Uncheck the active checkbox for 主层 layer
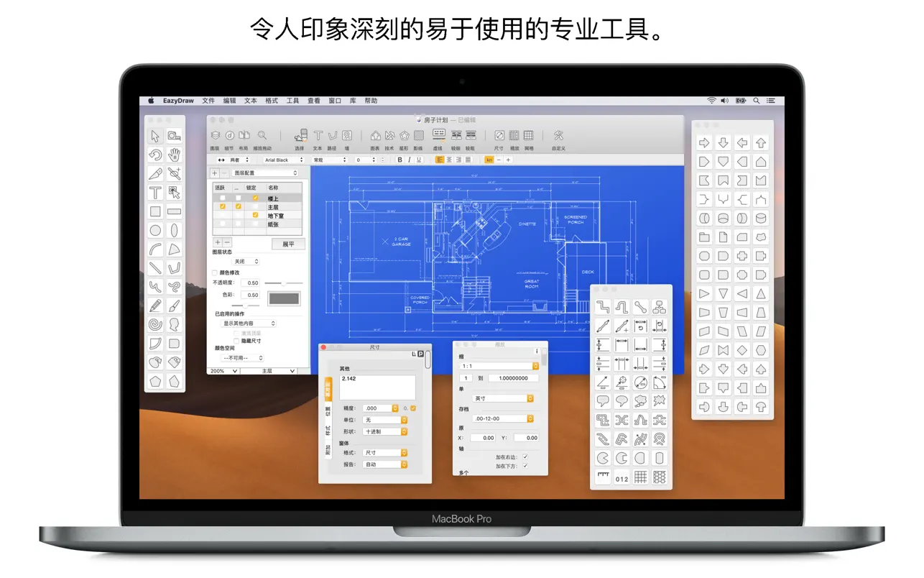Image resolution: width=924 pixels, height=578 pixels. point(223,206)
